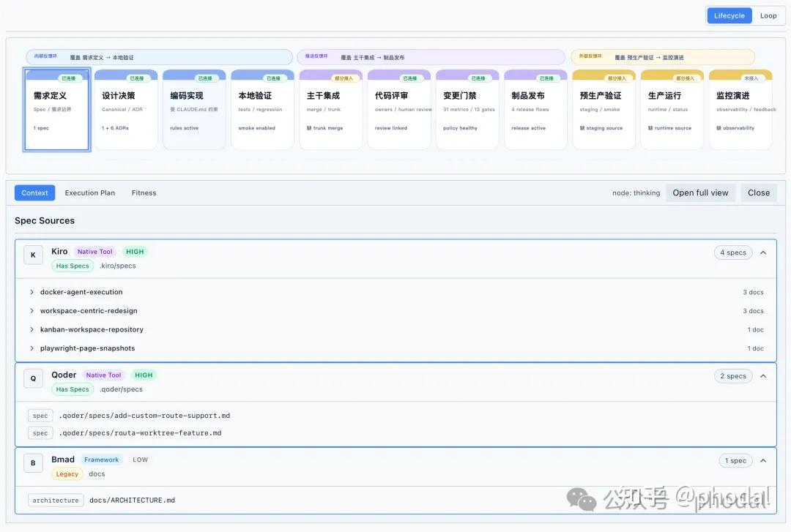Select the 设计决策 lifecycle card
The height and width of the screenshot is (532, 791).
click(x=126, y=110)
